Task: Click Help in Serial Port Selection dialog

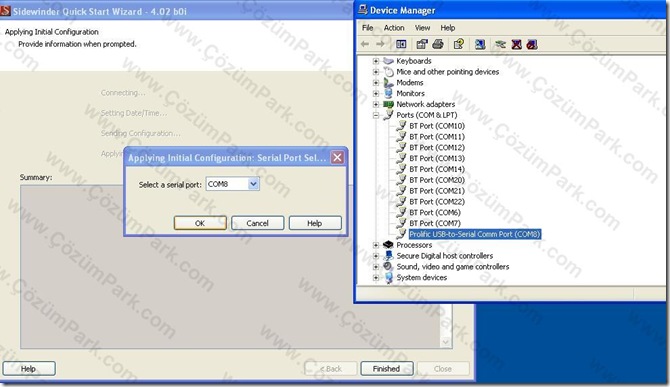Action: pos(315,223)
